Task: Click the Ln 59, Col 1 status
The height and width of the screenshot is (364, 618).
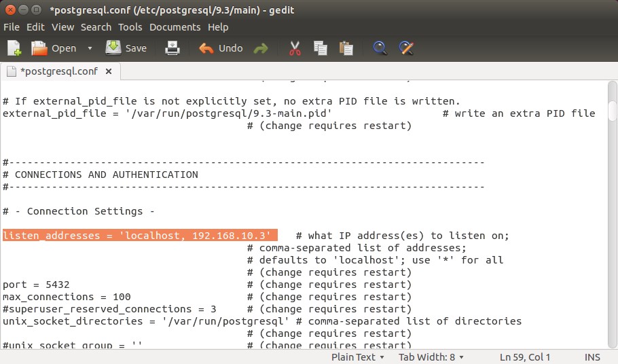Action: 524,357
